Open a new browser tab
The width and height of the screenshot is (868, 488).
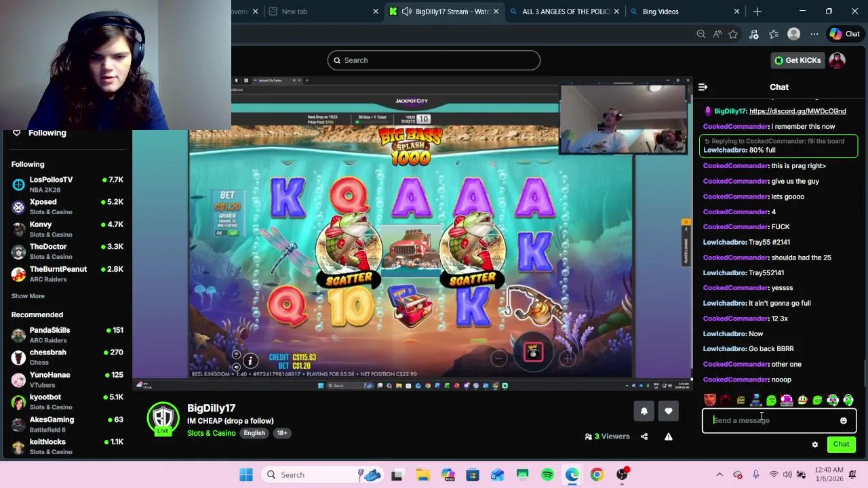pos(757,12)
